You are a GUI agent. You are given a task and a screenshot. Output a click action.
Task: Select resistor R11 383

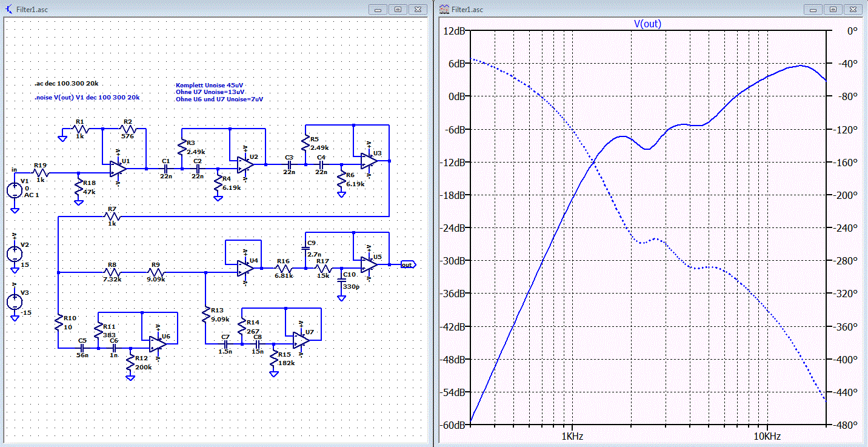click(x=99, y=330)
